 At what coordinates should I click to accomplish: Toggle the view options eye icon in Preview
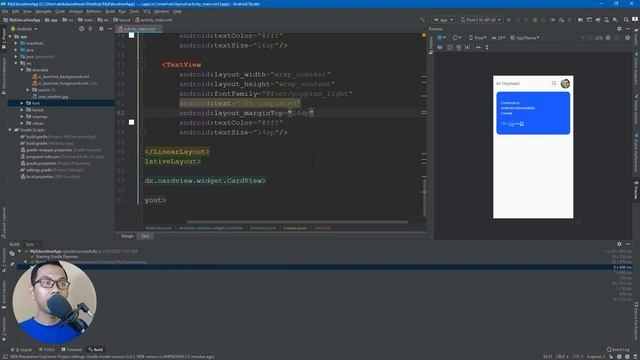point(440,47)
